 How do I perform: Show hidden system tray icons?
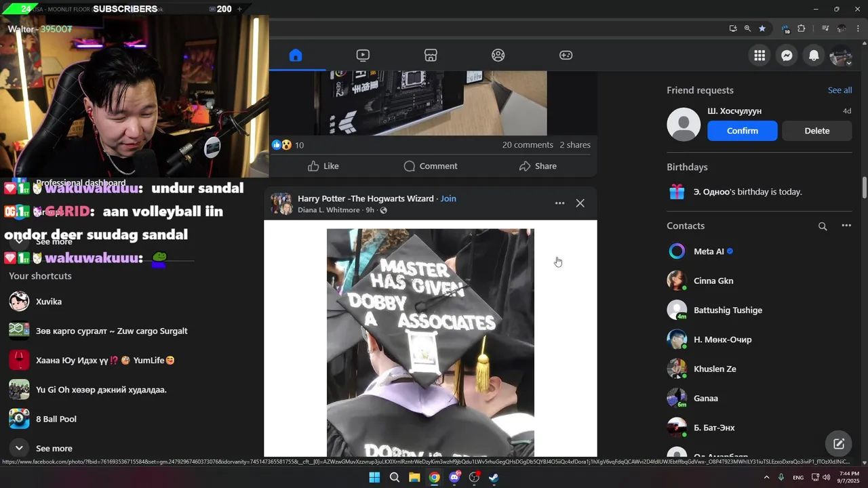[x=766, y=477]
